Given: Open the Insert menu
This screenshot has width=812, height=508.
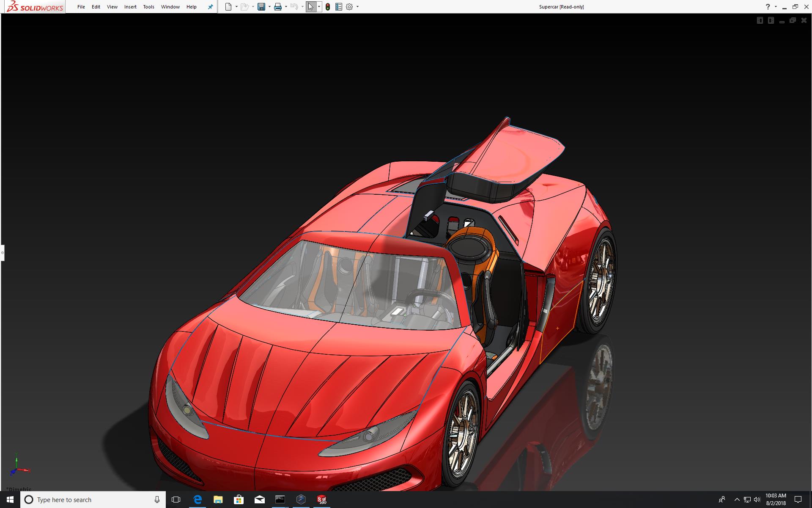Looking at the screenshot, I should point(130,7).
